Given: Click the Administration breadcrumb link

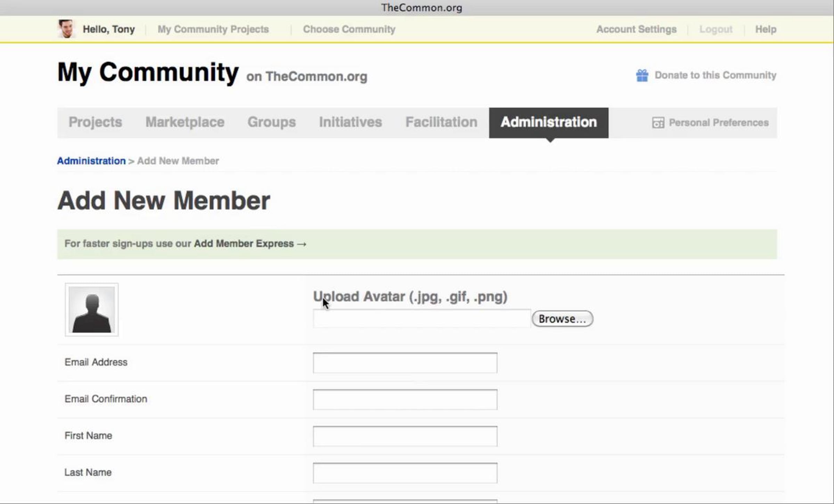Looking at the screenshot, I should coord(91,161).
